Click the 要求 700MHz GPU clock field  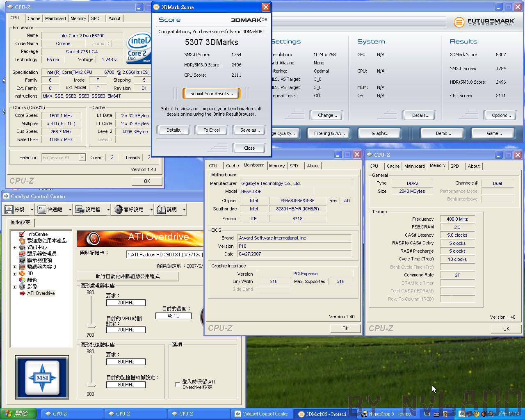point(126,303)
